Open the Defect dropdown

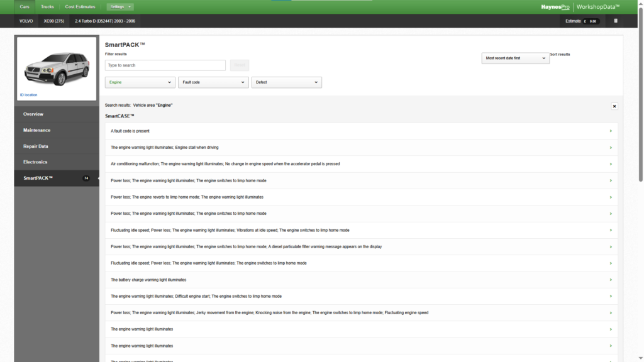(287, 82)
